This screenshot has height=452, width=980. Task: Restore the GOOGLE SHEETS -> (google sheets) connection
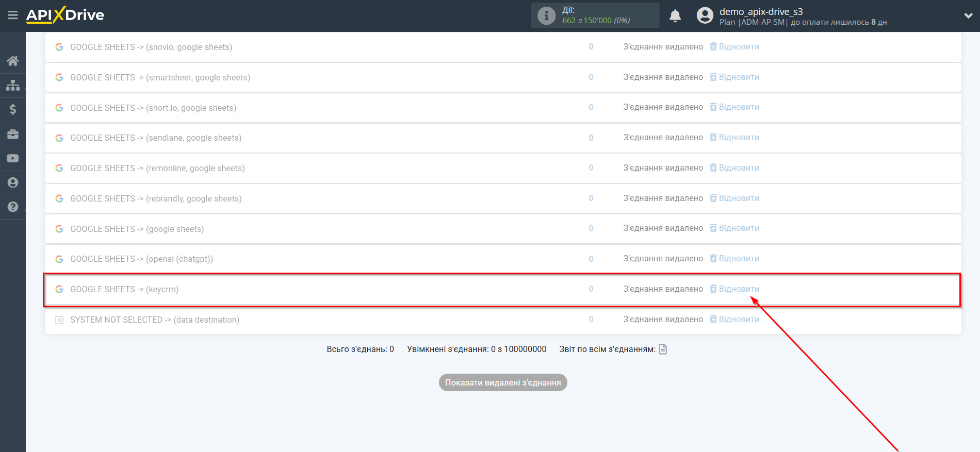734,228
